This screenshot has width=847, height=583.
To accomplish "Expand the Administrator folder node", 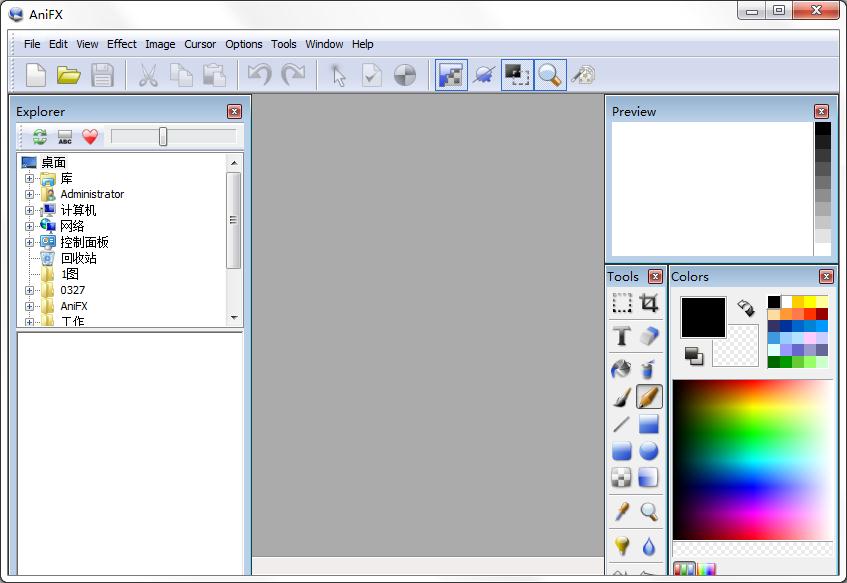I will (x=30, y=194).
